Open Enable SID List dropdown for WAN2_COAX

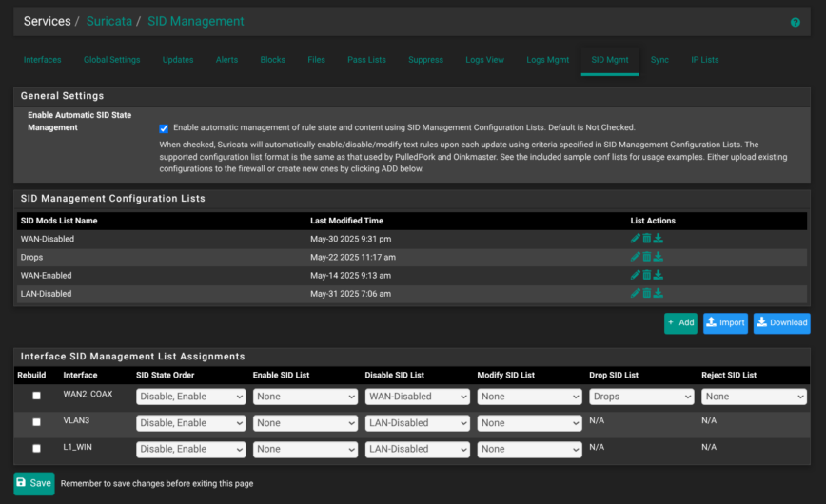[305, 397]
